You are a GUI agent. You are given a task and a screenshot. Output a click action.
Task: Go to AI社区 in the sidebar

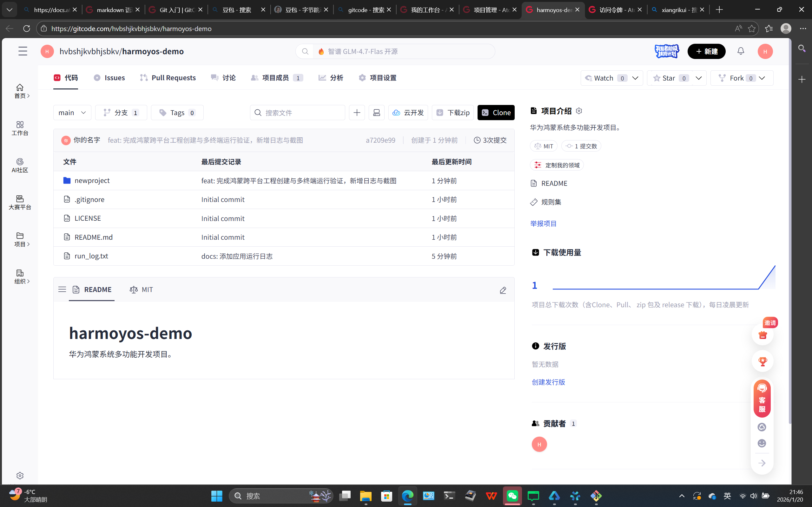click(20, 166)
